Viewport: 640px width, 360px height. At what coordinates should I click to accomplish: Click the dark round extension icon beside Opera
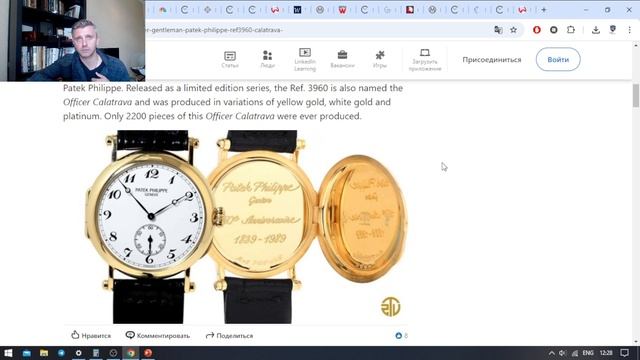(x=553, y=30)
